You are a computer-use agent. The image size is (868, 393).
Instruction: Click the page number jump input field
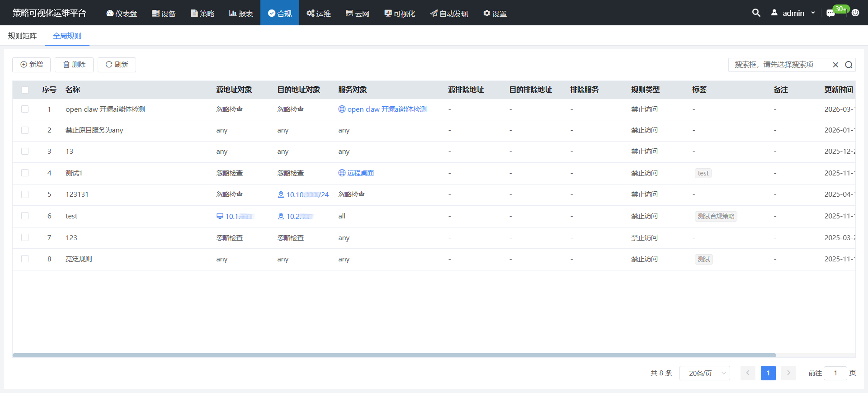835,373
